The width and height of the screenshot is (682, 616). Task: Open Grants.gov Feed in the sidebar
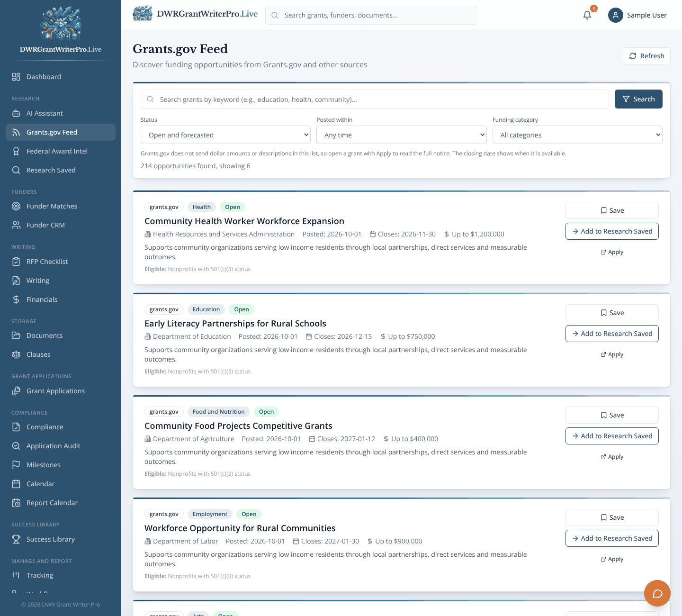(61, 132)
